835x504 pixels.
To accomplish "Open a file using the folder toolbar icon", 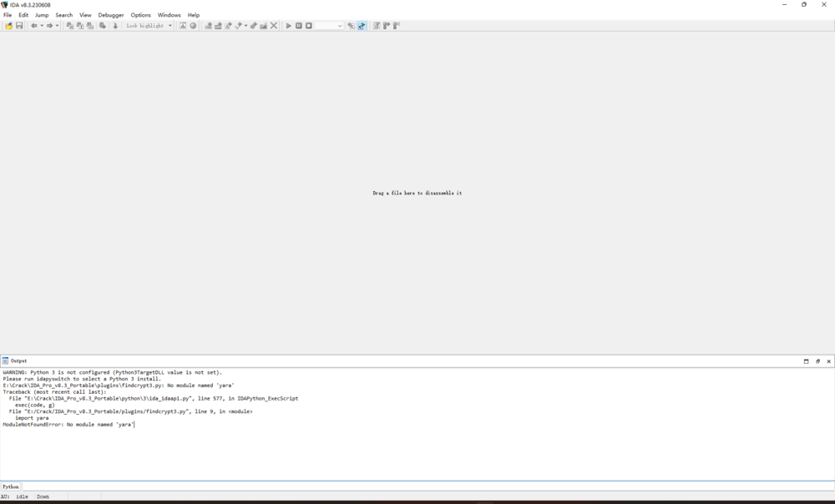I will click(9, 26).
